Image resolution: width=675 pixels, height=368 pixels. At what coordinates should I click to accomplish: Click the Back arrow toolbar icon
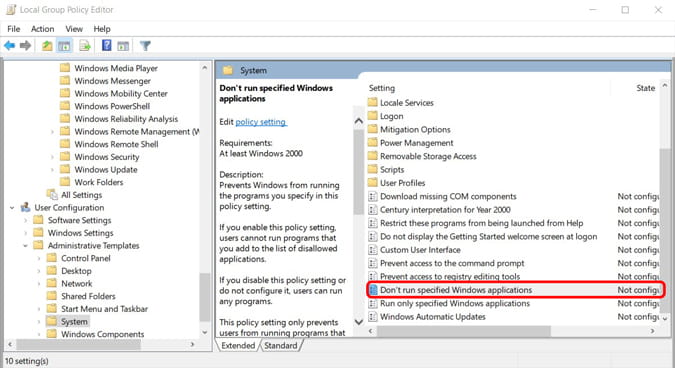click(9, 45)
